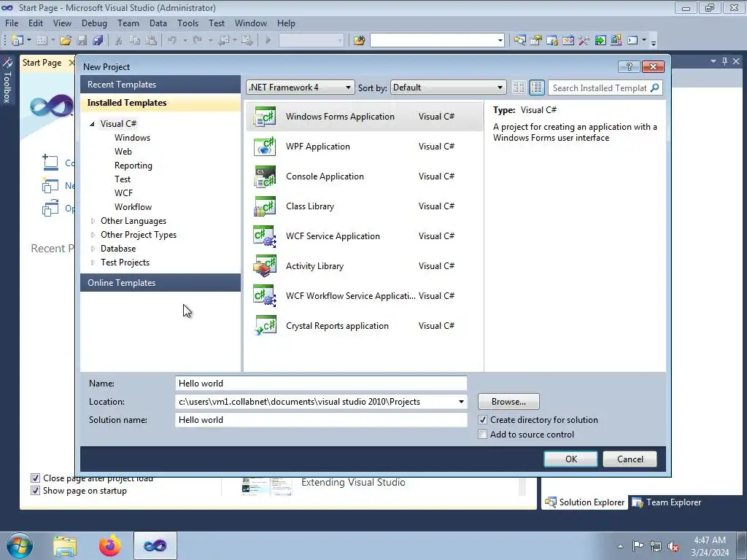Click the Undo toolbar icon
Viewport: 747px width, 560px height.
click(x=172, y=41)
